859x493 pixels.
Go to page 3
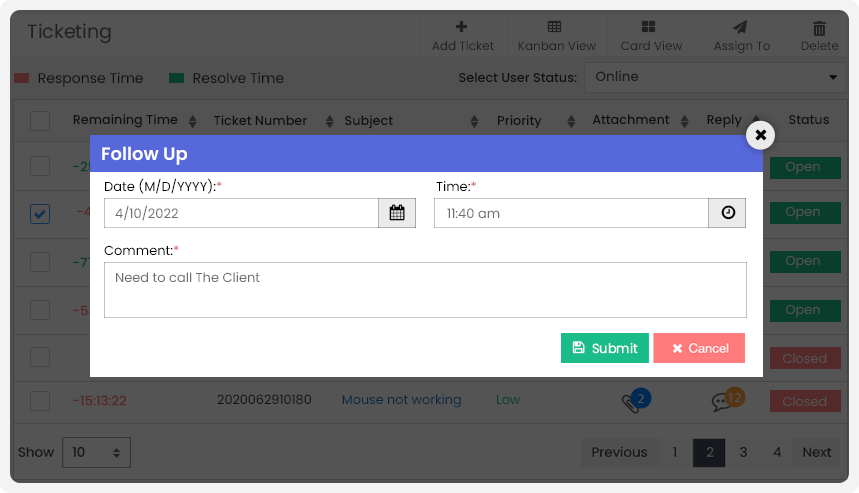[x=743, y=452]
